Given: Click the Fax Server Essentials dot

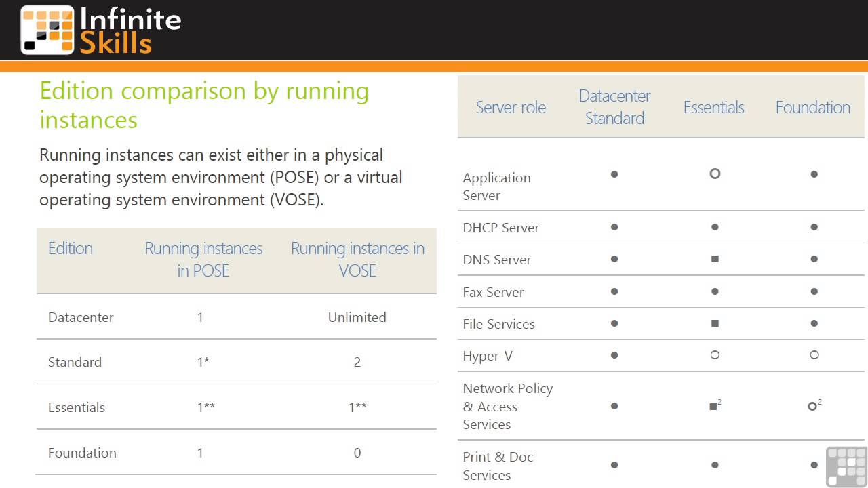Looking at the screenshot, I should coord(715,291).
